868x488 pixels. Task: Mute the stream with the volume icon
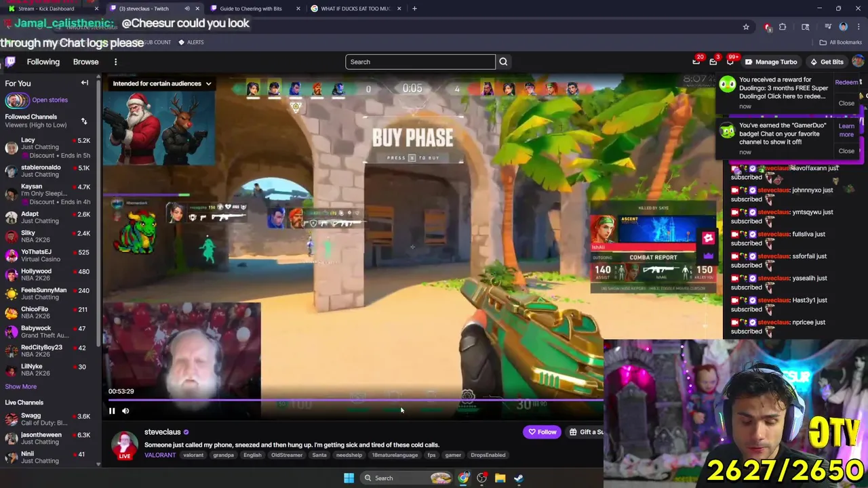[125, 411]
